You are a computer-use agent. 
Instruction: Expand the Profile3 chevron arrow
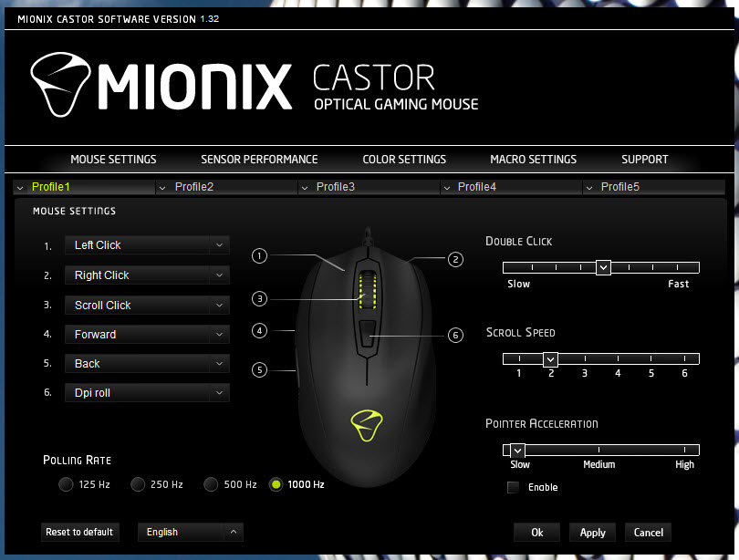point(305,188)
